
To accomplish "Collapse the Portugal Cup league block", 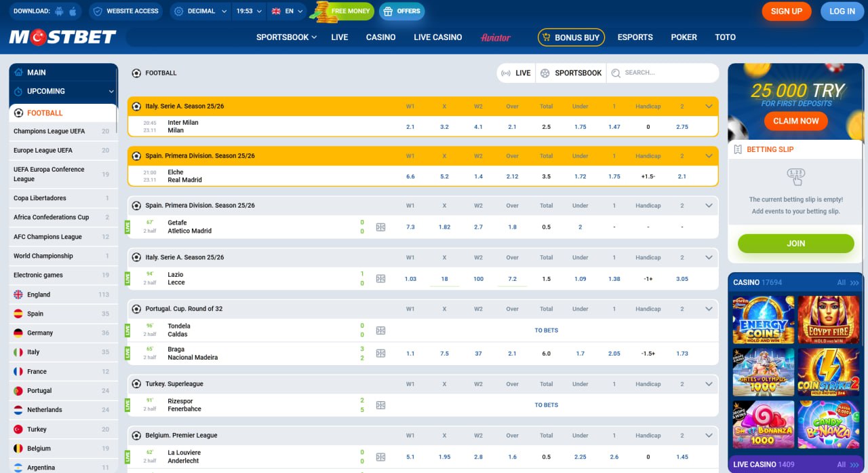I will coord(709,309).
